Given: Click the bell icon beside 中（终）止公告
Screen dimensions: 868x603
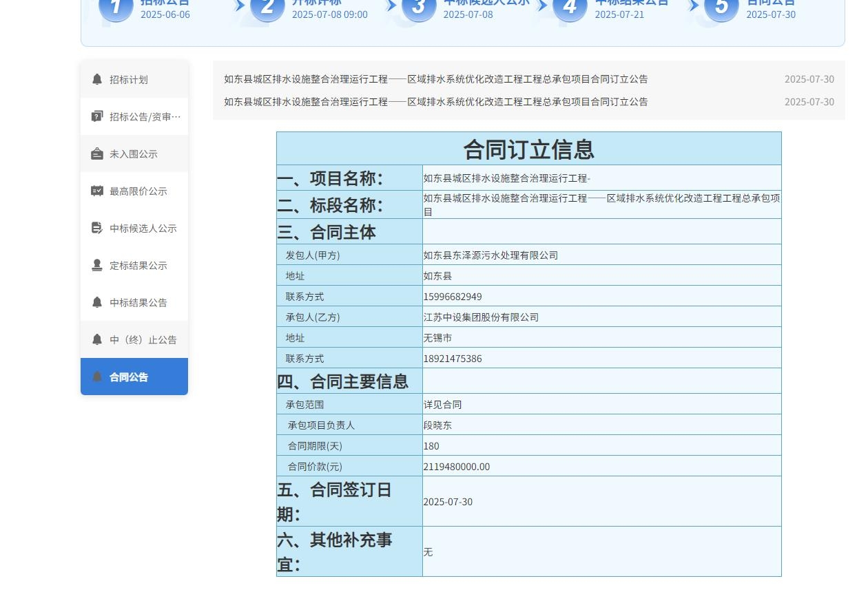Looking at the screenshot, I should point(97,339).
